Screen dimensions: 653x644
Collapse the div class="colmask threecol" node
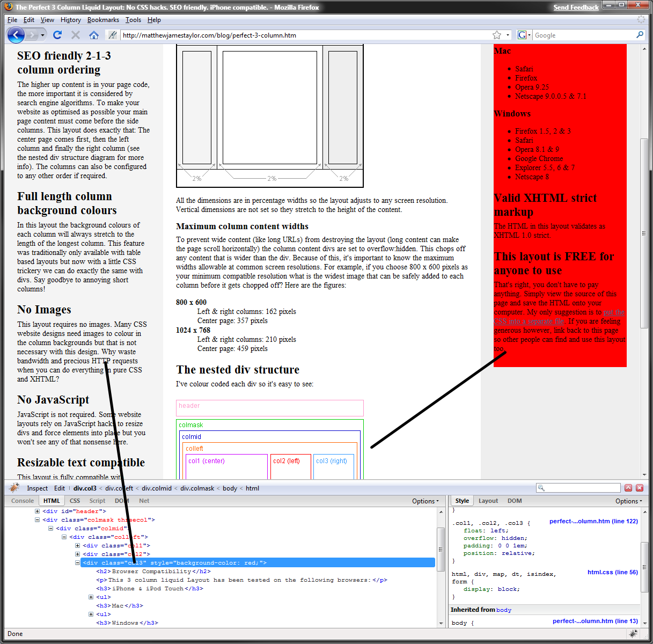(x=38, y=519)
